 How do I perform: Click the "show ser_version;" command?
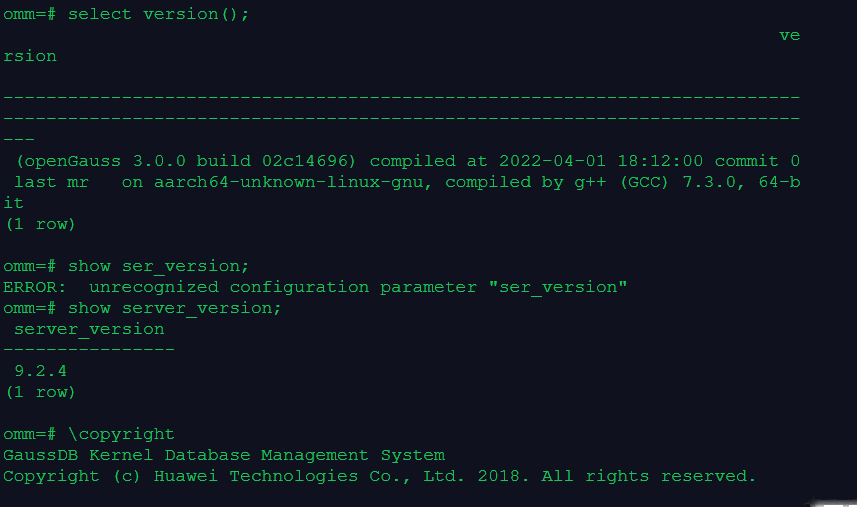pos(158,266)
